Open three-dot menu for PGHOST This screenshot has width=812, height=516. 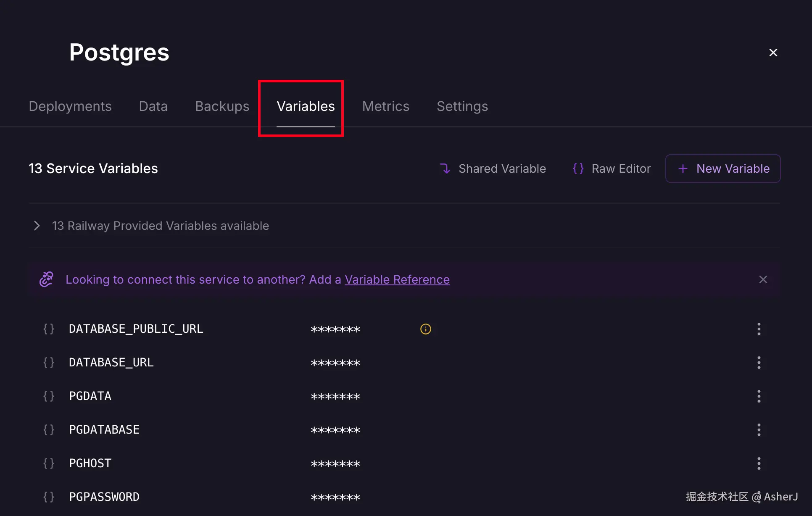[x=759, y=463]
